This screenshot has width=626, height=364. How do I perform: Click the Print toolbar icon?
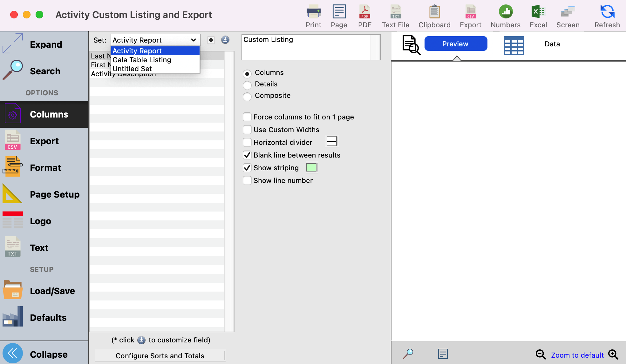tap(313, 12)
